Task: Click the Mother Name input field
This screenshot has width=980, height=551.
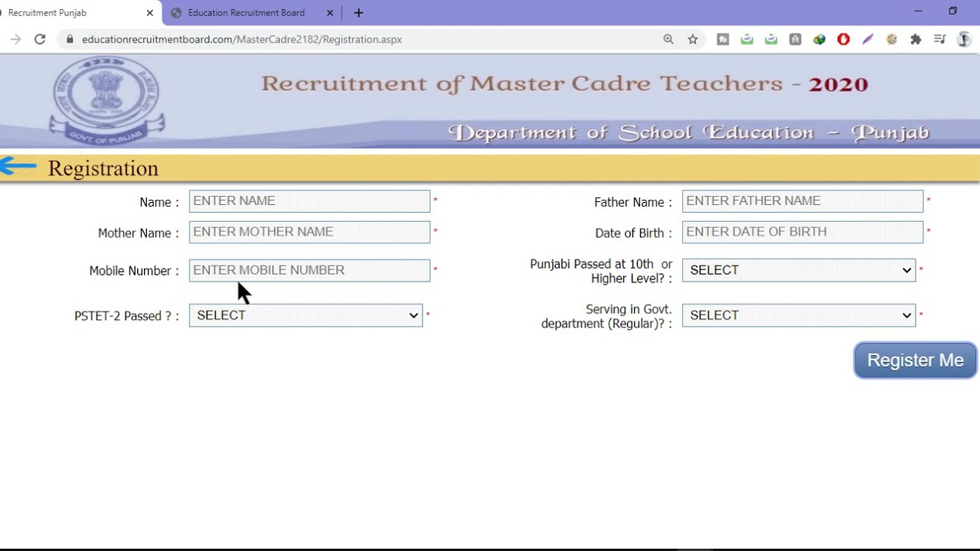Action: 309,232
